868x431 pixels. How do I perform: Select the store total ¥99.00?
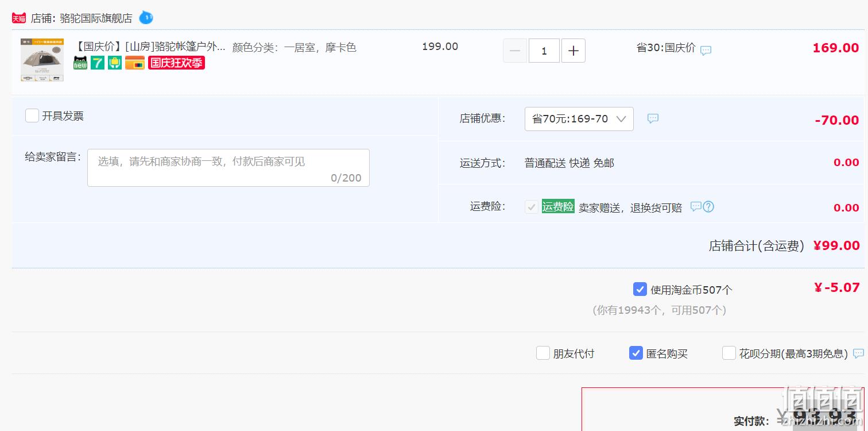(836, 246)
